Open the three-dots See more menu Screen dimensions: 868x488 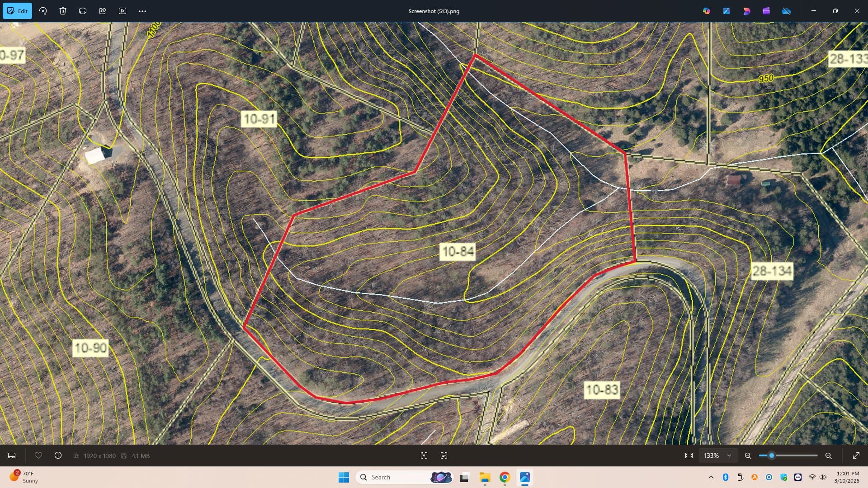click(x=142, y=11)
